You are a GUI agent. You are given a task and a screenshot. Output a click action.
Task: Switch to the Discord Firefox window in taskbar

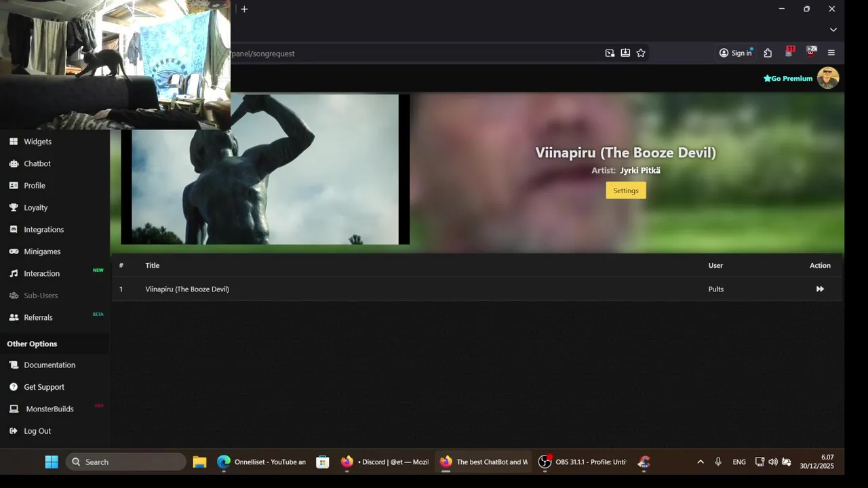[x=384, y=462]
